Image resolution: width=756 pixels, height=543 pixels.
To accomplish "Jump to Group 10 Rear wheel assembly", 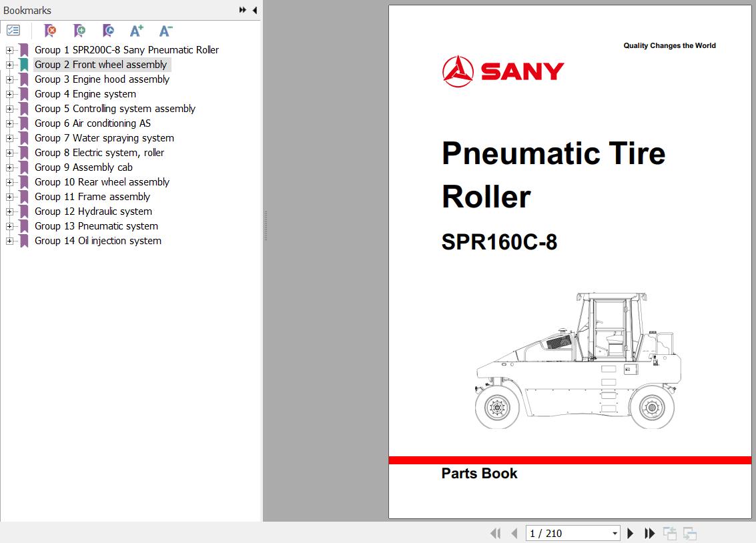I will 101,182.
